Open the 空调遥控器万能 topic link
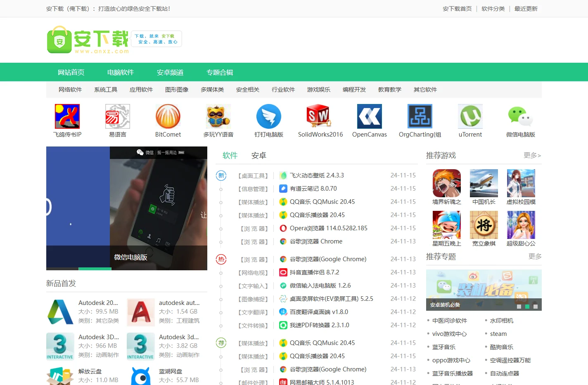The height and width of the screenshot is (385, 588). 510,360
